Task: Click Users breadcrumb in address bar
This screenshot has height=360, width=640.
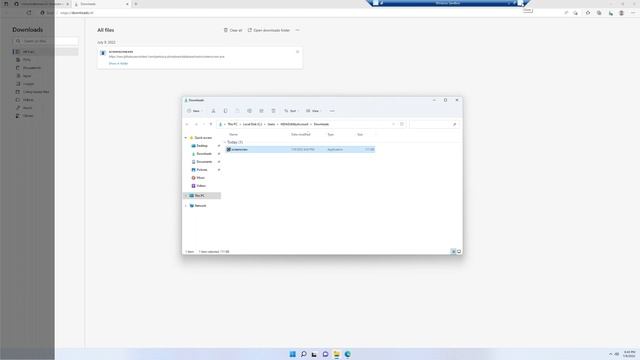Action: 271,124
